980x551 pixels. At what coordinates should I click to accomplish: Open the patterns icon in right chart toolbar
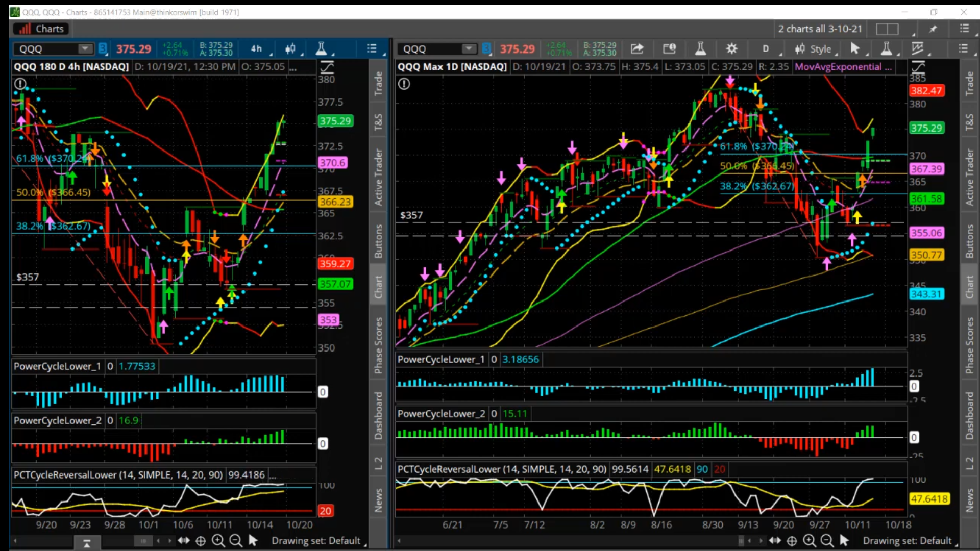point(918,48)
